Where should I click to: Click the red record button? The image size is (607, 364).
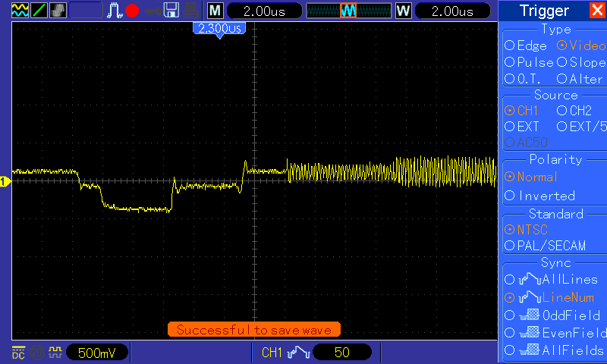(x=132, y=11)
